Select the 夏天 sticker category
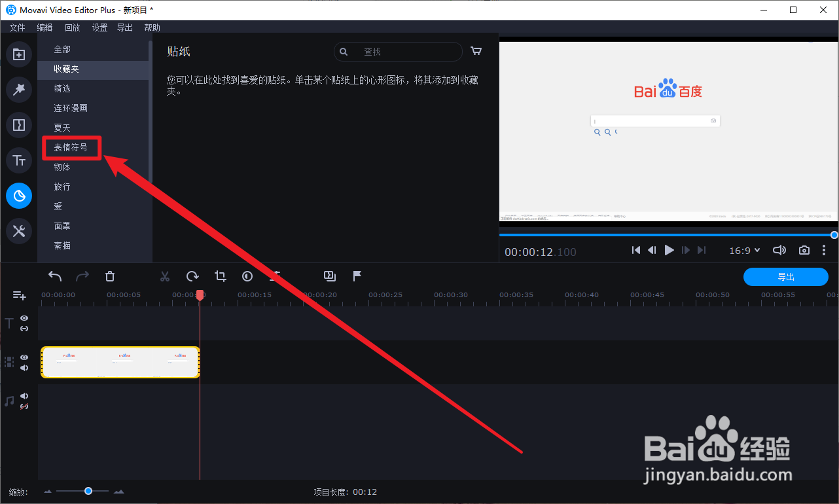 [93, 128]
